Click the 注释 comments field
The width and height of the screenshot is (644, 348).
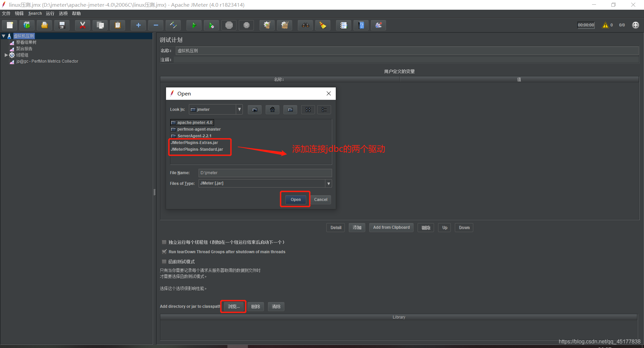click(406, 60)
